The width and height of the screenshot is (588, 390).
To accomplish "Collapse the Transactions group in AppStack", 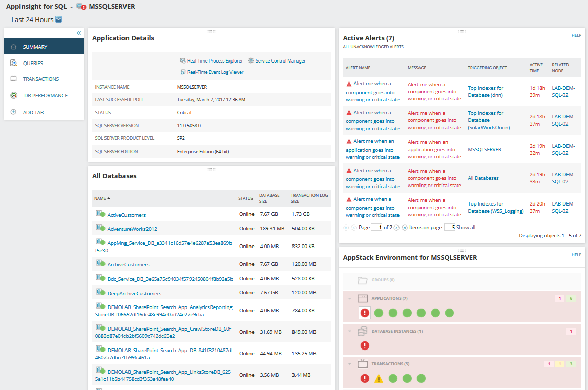I will click(350, 364).
